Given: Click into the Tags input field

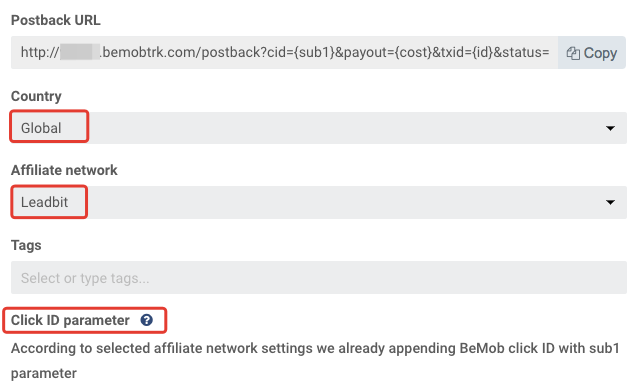Looking at the screenshot, I should [319, 278].
